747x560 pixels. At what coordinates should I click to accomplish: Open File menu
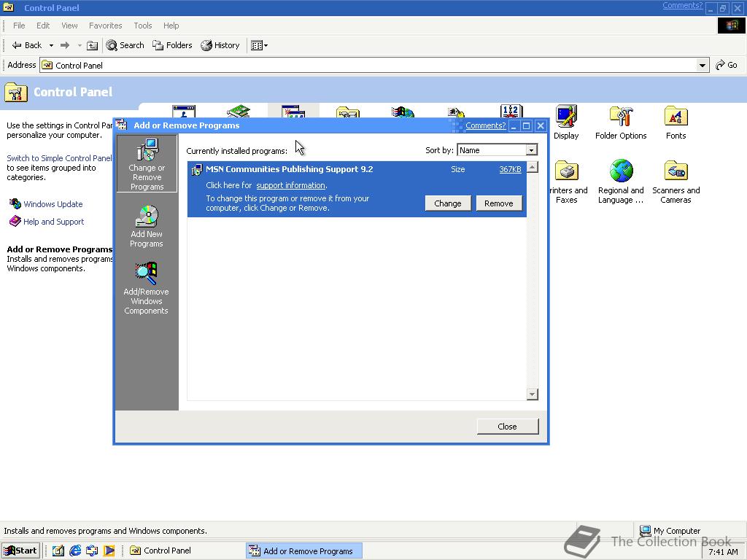pos(19,26)
